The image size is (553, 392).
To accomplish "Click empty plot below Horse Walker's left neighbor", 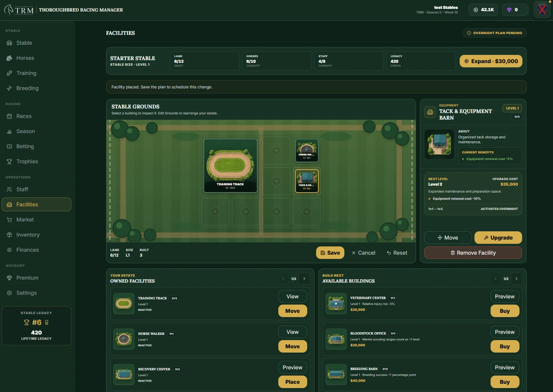I will [276, 181].
